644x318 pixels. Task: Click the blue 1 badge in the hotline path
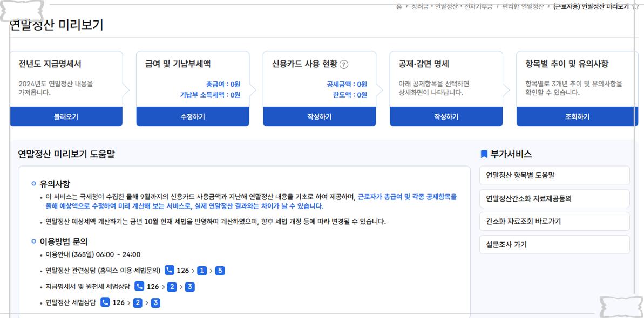(201, 271)
